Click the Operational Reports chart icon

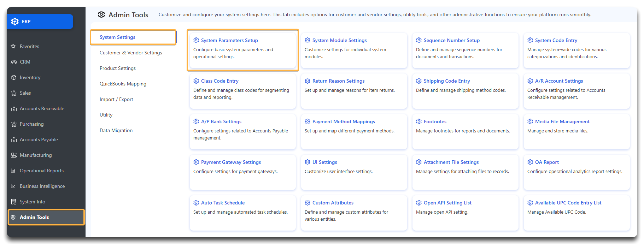[13, 171]
